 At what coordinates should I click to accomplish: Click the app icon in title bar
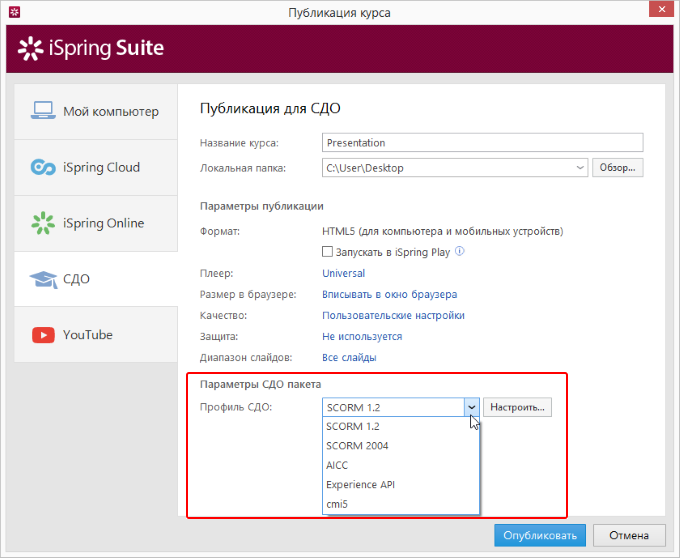click(14, 12)
